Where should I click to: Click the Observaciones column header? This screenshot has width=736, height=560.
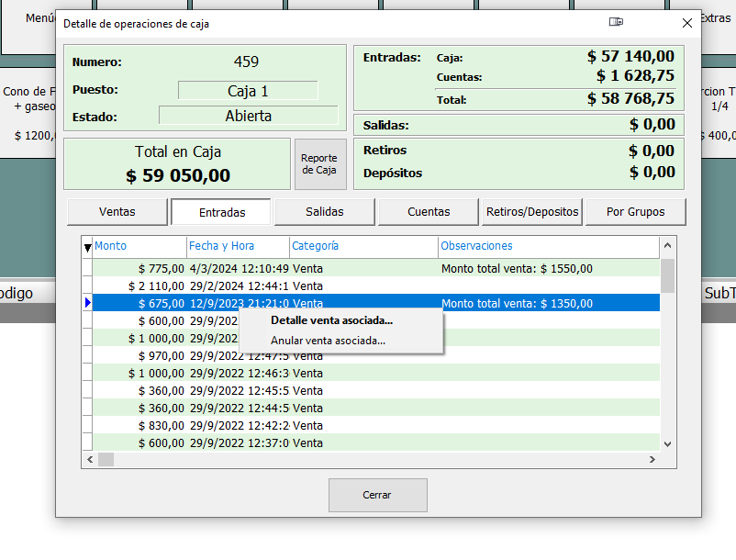(x=549, y=246)
